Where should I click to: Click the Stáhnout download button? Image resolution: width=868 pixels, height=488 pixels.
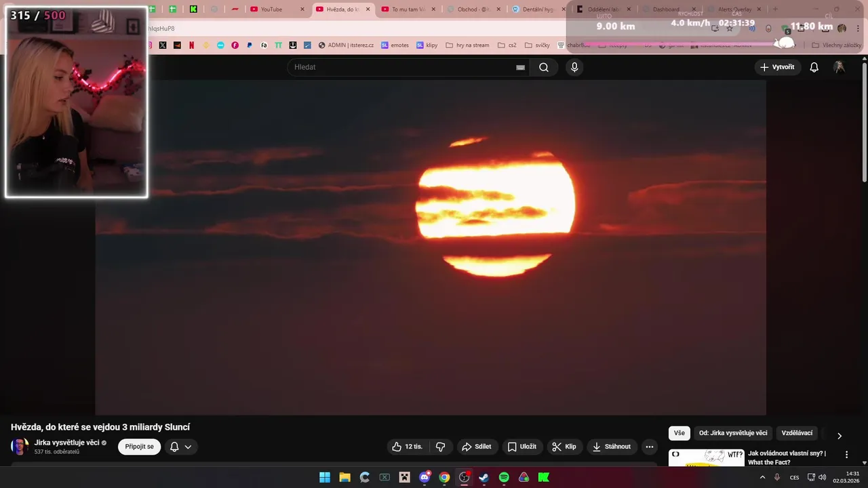point(612,447)
